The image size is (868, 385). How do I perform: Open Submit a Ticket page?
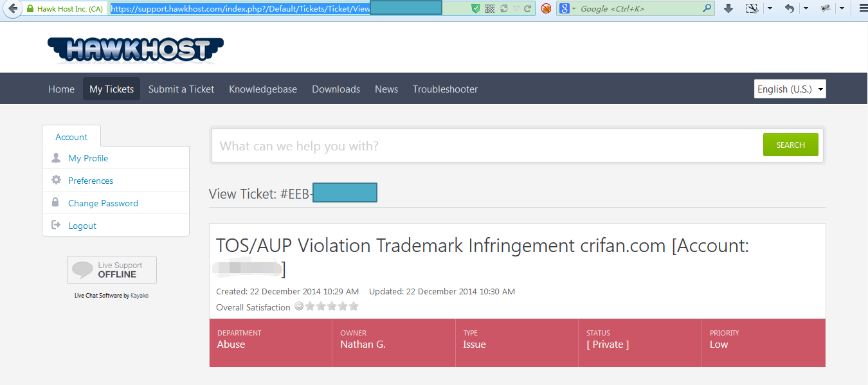tap(181, 89)
